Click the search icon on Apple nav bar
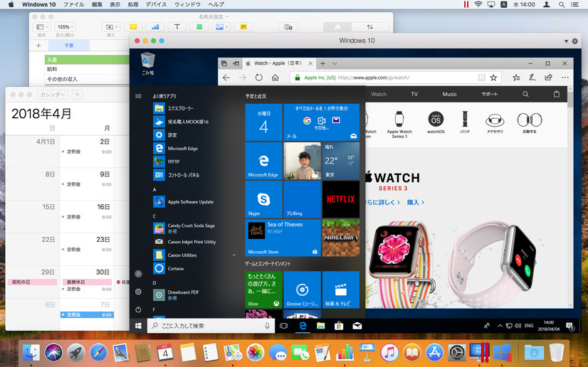 [x=526, y=94]
